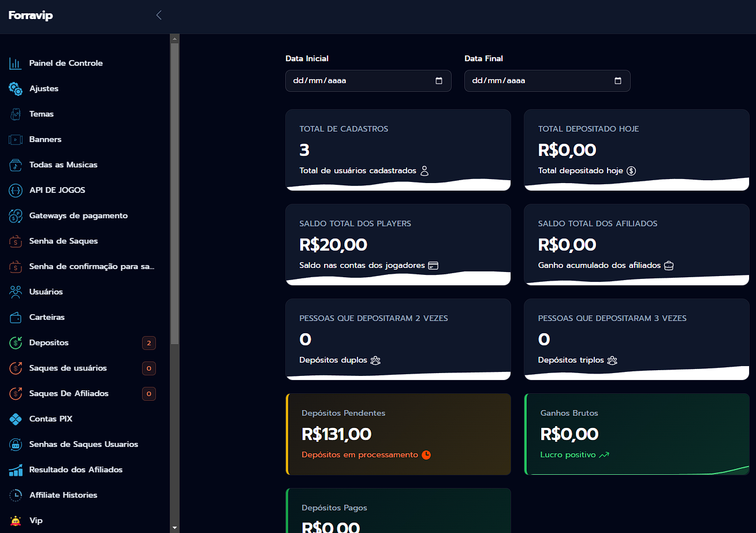Open the Data Final calendar picker
Image resolution: width=756 pixels, height=533 pixels.
618,81
